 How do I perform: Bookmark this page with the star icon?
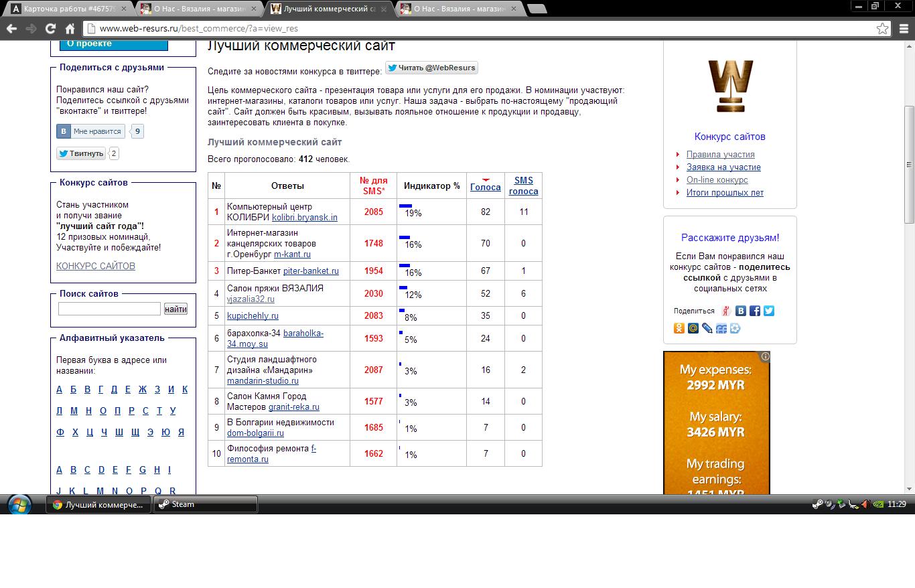click(x=883, y=28)
